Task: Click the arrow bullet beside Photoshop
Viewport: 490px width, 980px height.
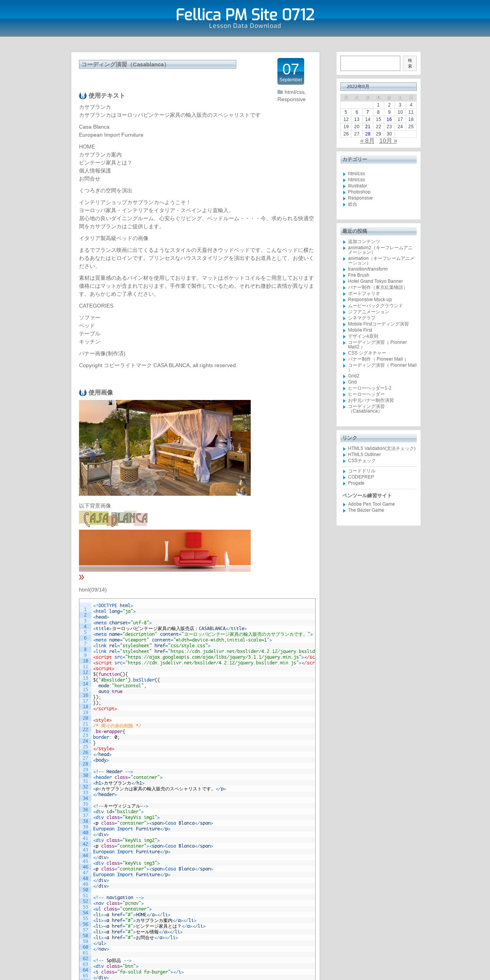Action: point(344,192)
